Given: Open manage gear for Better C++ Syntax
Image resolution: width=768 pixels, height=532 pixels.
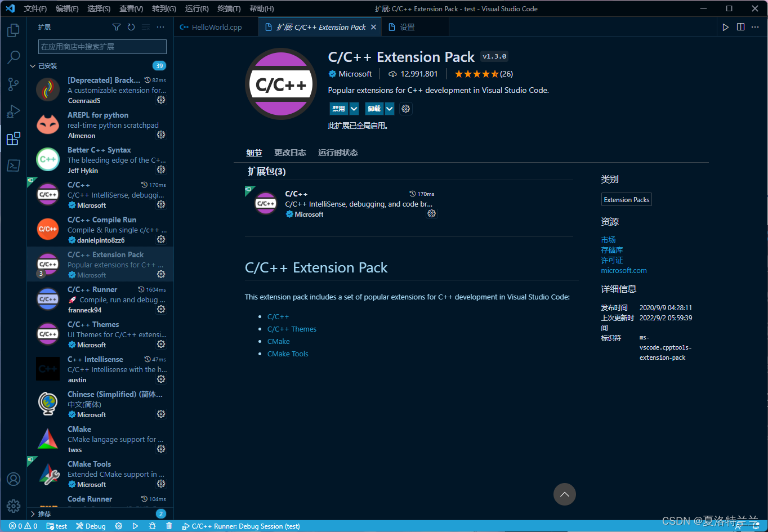Looking at the screenshot, I should click(x=161, y=169).
